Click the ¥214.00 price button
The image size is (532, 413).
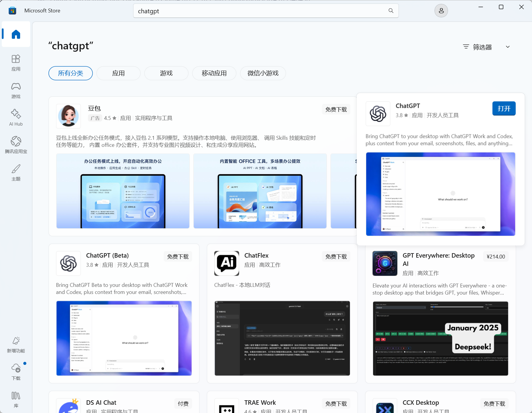(496, 256)
